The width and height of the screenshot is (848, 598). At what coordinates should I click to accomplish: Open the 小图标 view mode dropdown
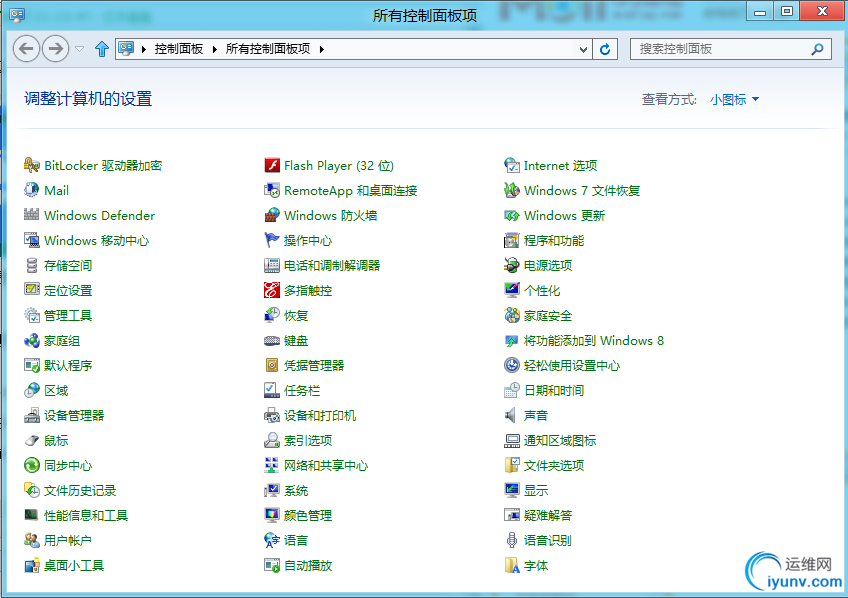734,99
